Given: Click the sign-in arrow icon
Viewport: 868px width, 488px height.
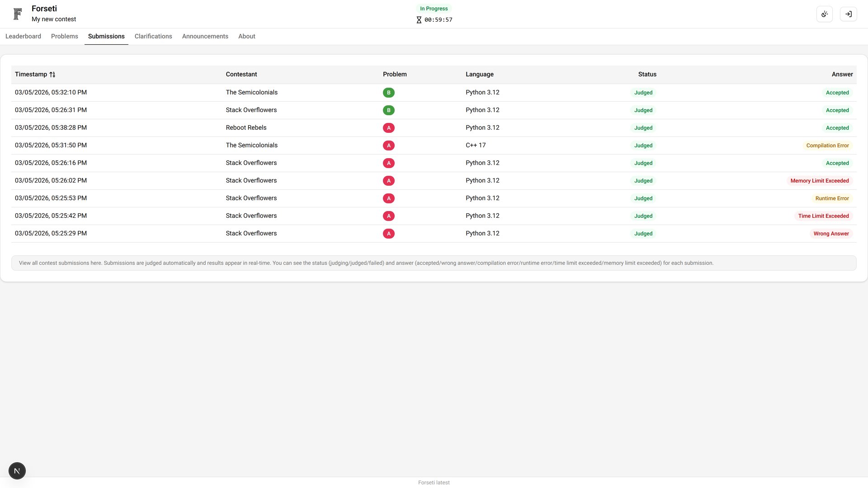Looking at the screenshot, I should coord(849,14).
